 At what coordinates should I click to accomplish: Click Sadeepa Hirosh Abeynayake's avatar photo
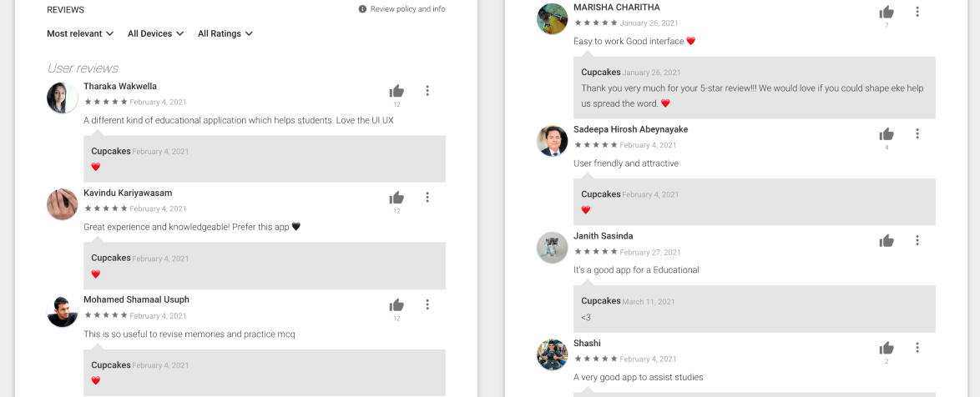[x=553, y=141]
